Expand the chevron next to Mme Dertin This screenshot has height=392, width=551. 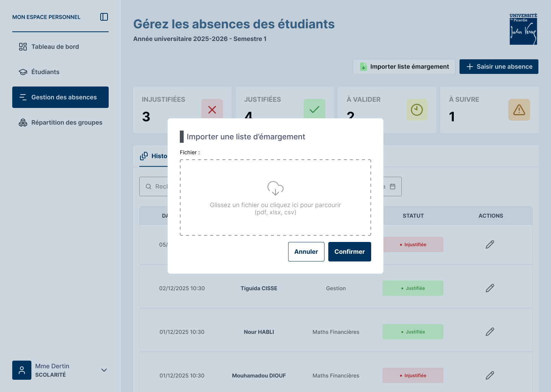[104, 370]
